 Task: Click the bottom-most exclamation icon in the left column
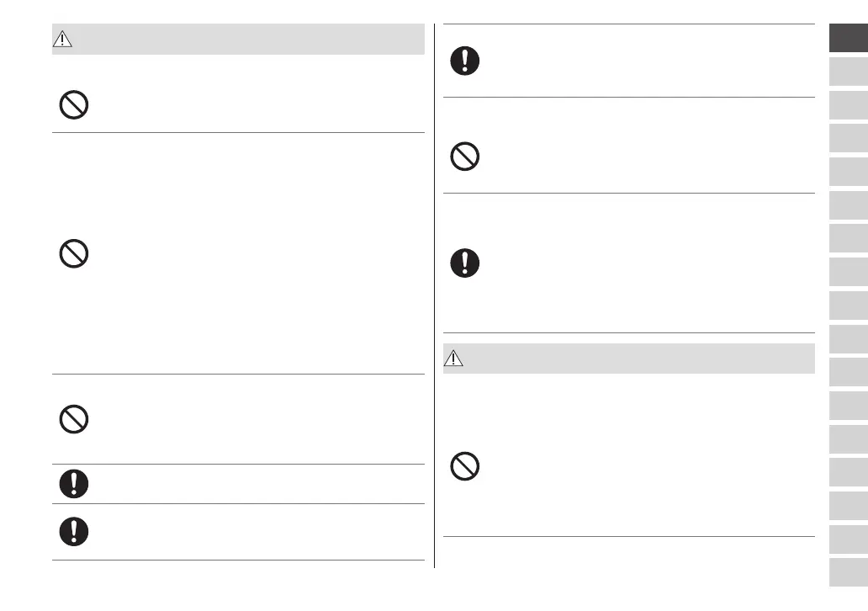click(x=74, y=531)
